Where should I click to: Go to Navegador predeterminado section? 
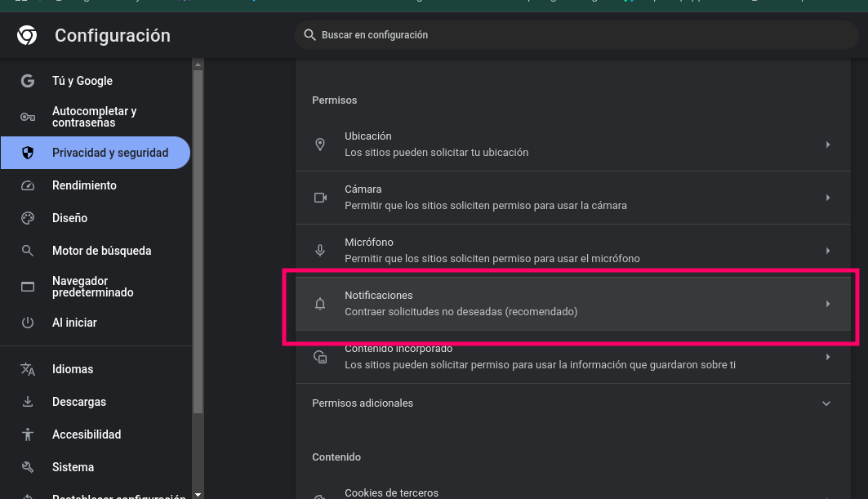click(92, 287)
